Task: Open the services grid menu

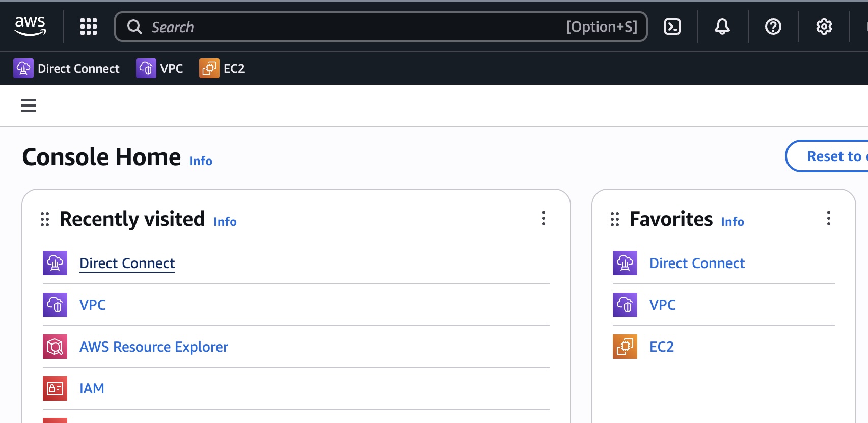Action: 89,27
